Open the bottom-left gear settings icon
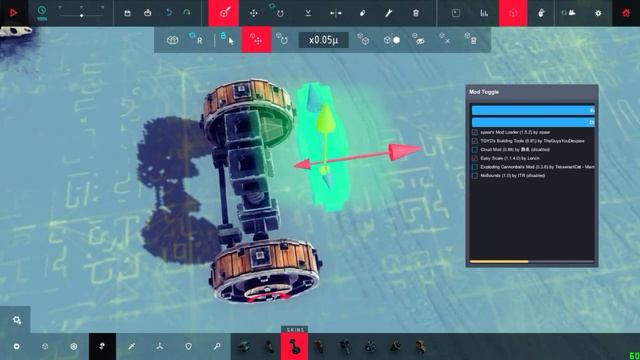 (17, 320)
